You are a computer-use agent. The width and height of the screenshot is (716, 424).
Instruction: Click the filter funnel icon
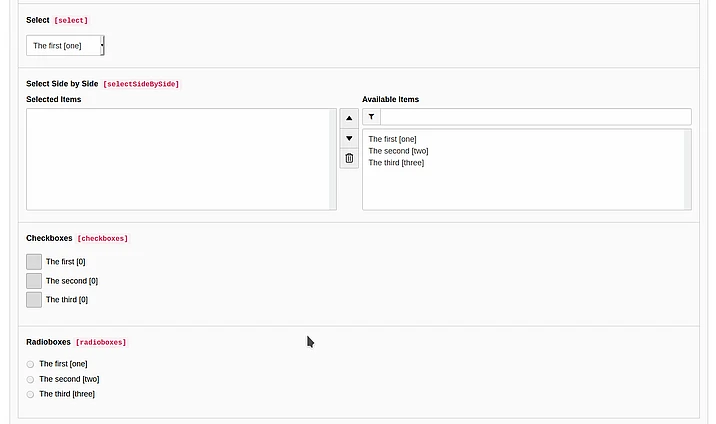click(371, 117)
